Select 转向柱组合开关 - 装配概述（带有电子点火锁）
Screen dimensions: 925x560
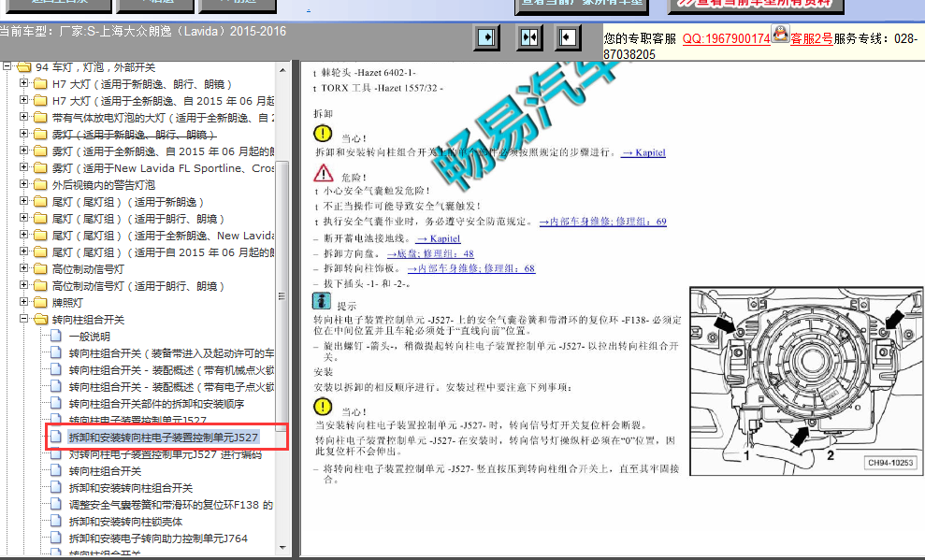[x=171, y=387]
